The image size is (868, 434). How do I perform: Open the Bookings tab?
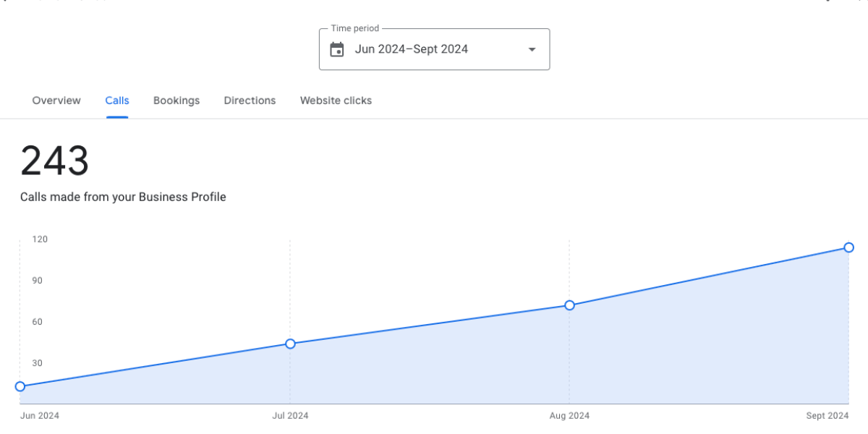(176, 101)
